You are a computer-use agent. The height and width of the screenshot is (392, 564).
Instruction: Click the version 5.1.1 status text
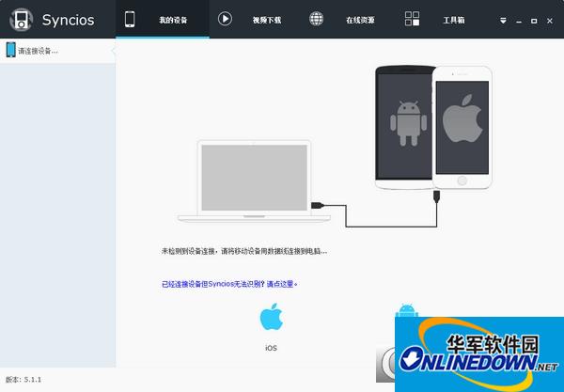[x=23, y=380]
